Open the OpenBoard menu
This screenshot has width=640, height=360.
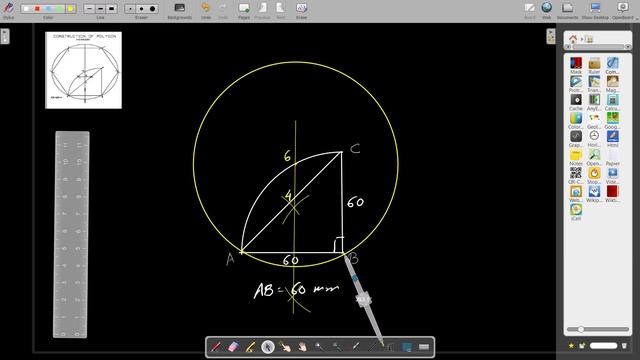[623, 10]
